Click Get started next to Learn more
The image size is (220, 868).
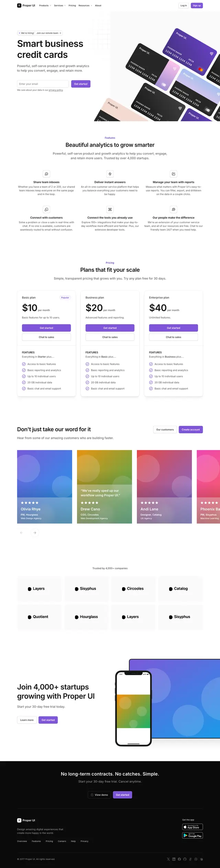pyautogui.click(x=48, y=720)
